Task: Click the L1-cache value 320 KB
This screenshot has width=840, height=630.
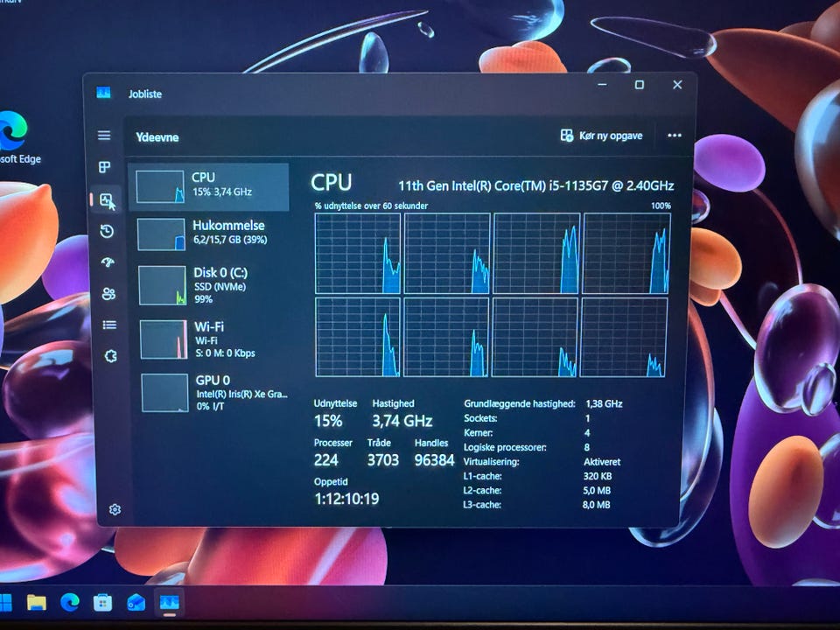Action: click(x=598, y=476)
